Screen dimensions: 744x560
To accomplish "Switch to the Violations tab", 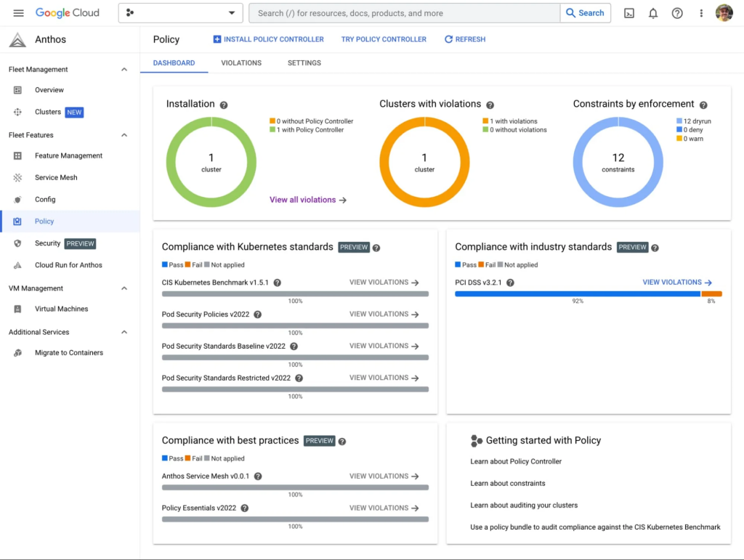I will [241, 62].
